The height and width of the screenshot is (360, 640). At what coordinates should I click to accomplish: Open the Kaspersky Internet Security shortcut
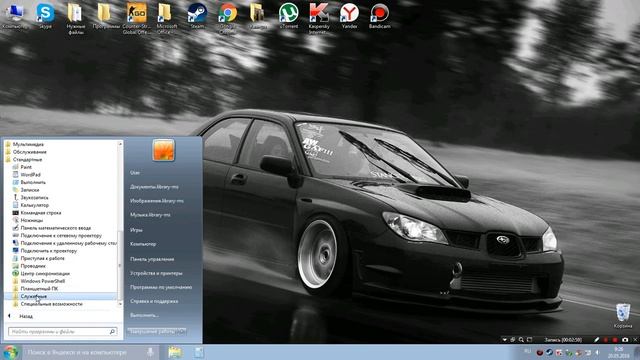pos(319,18)
